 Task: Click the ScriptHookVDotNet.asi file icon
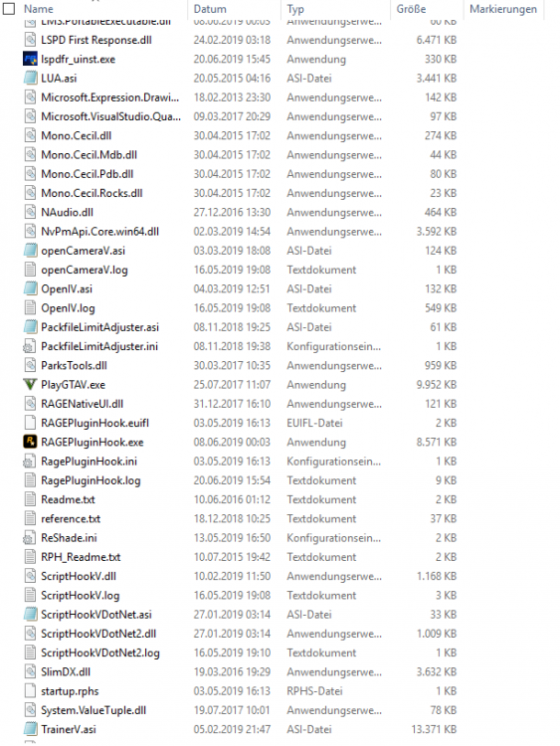(x=30, y=615)
